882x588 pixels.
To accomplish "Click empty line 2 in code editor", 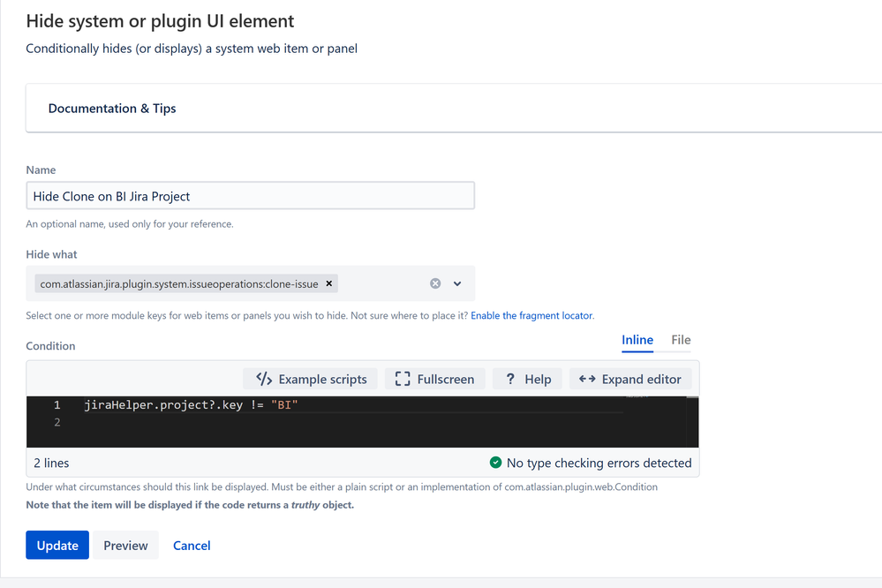I will 265,423.
